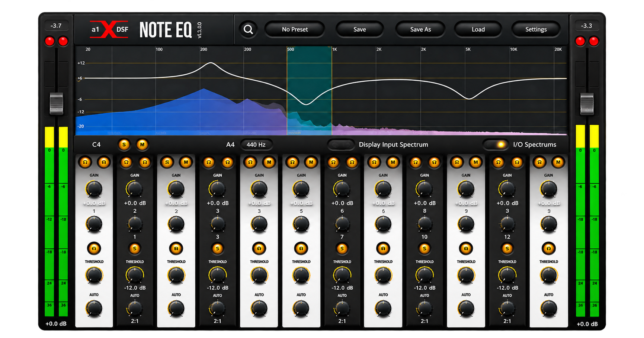Open the Settings panel
Viewport: 644px width, 338px height.
[x=536, y=29]
